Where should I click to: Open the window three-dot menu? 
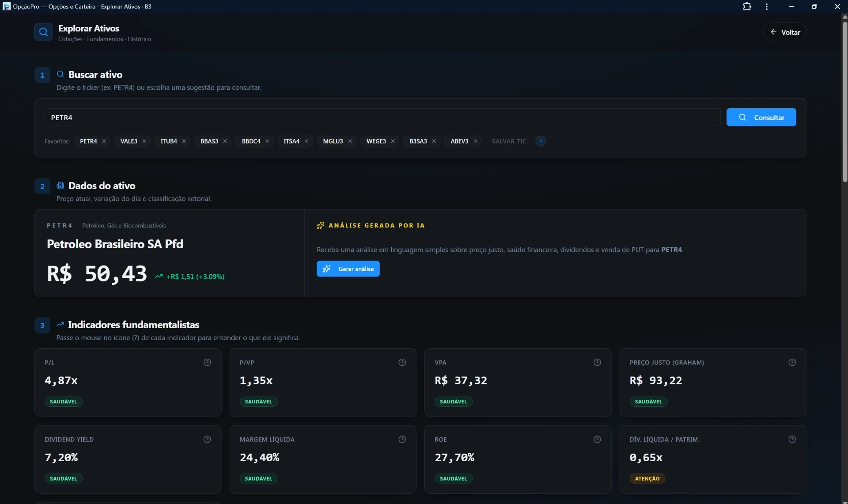pos(767,7)
